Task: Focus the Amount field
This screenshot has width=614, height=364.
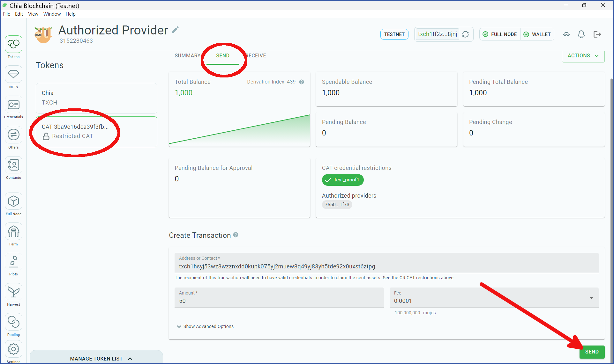Action: pyautogui.click(x=279, y=298)
